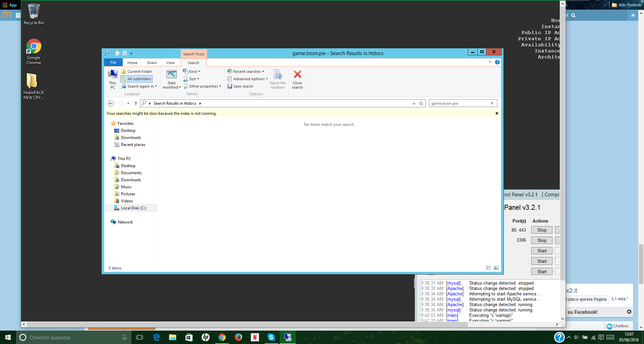The height and width of the screenshot is (344, 644).
Task: Open Explorer help question mark icon
Action: [497, 62]
